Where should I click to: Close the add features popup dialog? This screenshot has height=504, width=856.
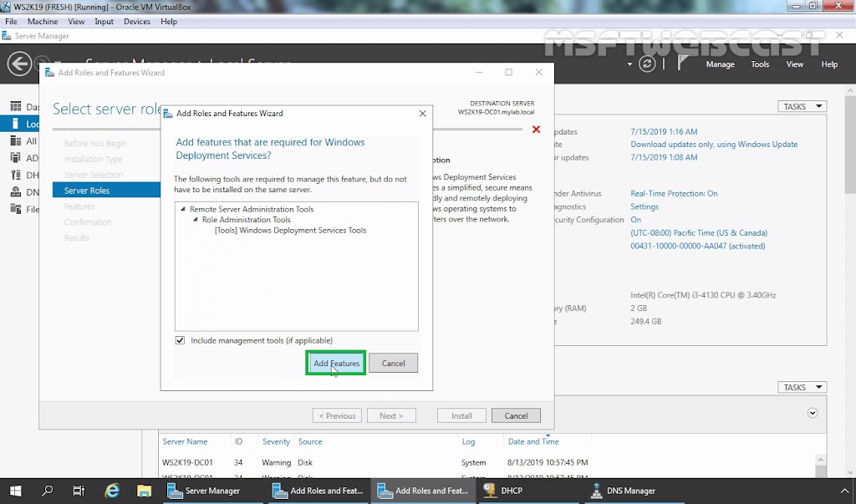coord(422,114)
